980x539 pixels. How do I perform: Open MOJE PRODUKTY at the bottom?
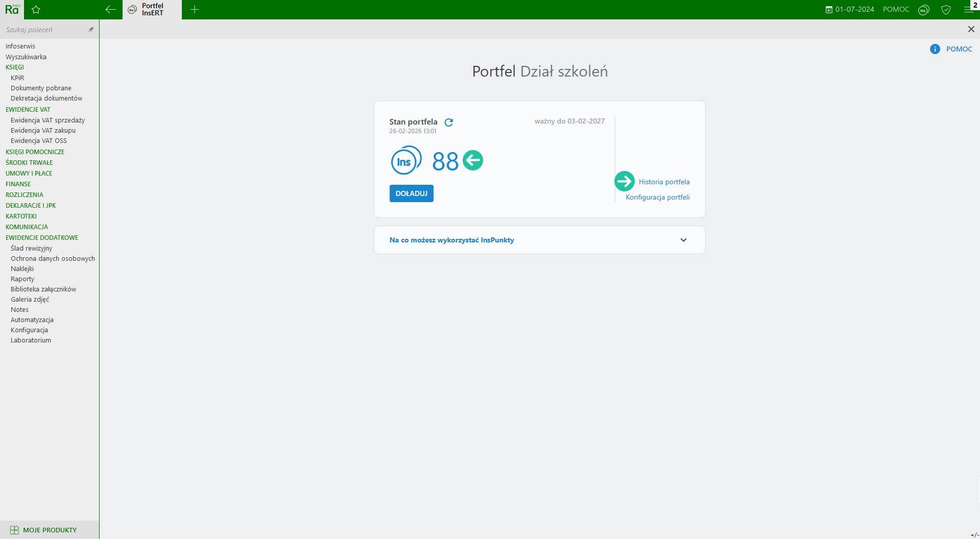pyautogui.click(x=50, y=530)
